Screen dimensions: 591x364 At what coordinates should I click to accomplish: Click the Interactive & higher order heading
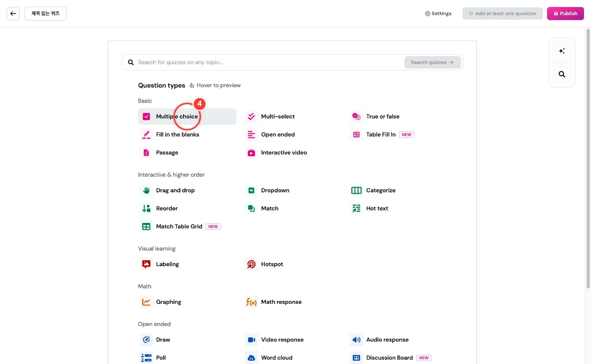pos(171,175)
